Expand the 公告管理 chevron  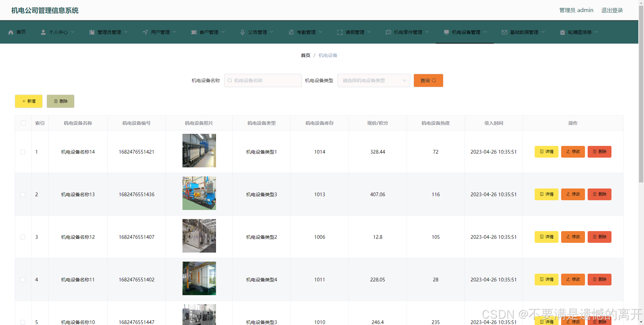click(x=272, y=32)
